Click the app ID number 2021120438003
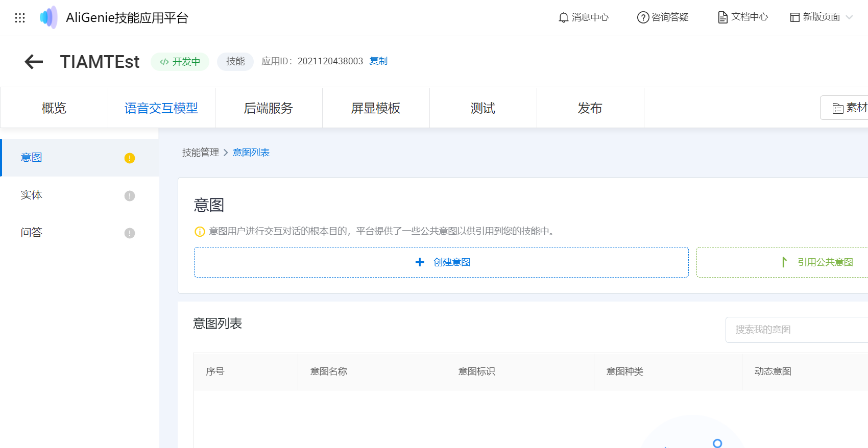 pyautogui.click(x=330, y=61)
